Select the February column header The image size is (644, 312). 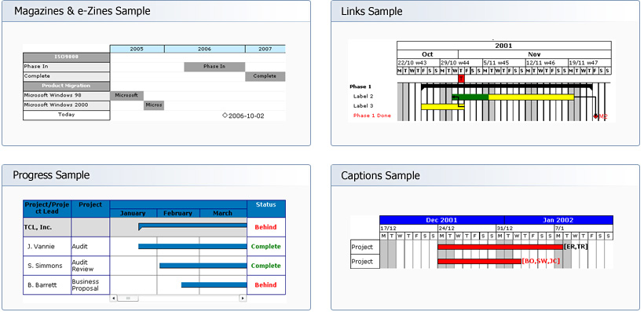point(177,213)
